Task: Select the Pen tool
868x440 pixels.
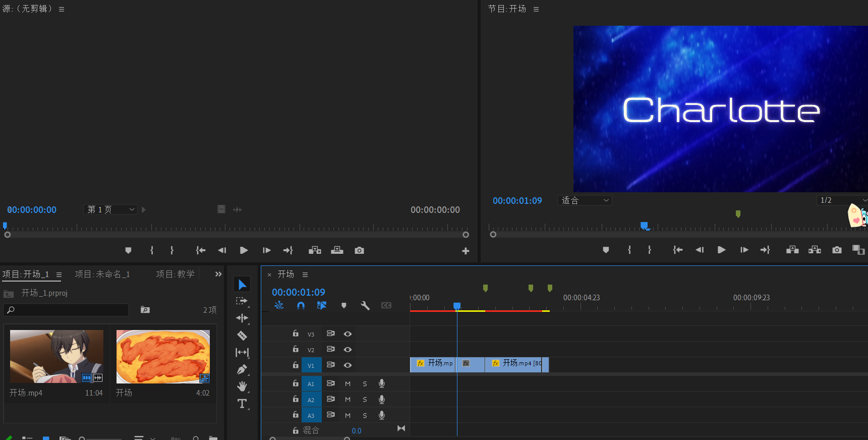Action: pyautogui.click(x=242, y=369)
